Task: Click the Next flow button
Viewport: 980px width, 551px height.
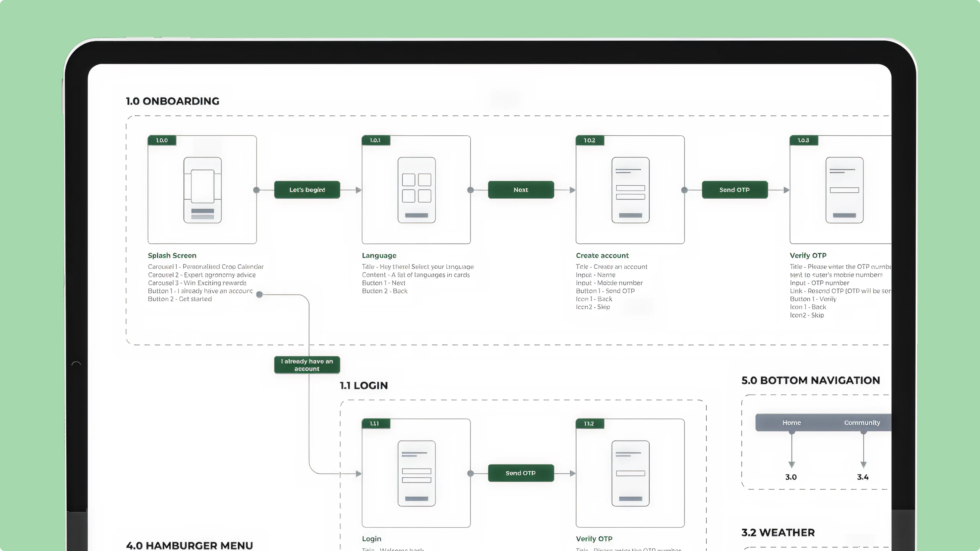Action: (x=521, y=190)
